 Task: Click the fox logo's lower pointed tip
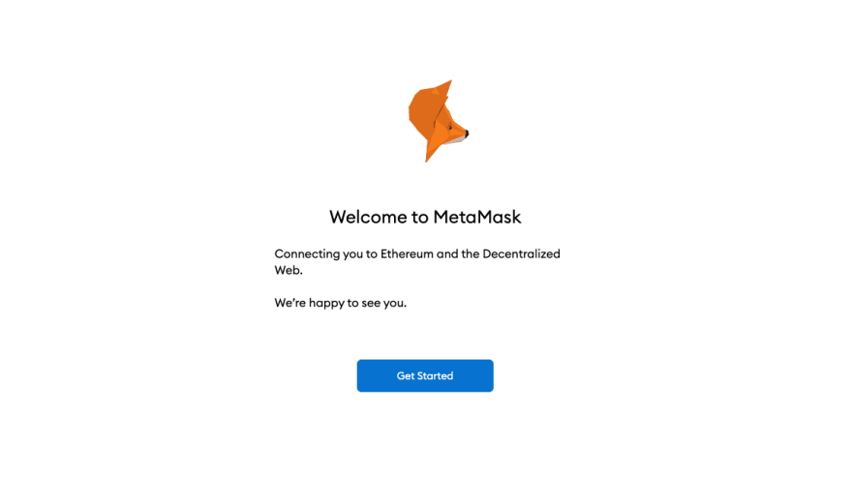[429, 157]
